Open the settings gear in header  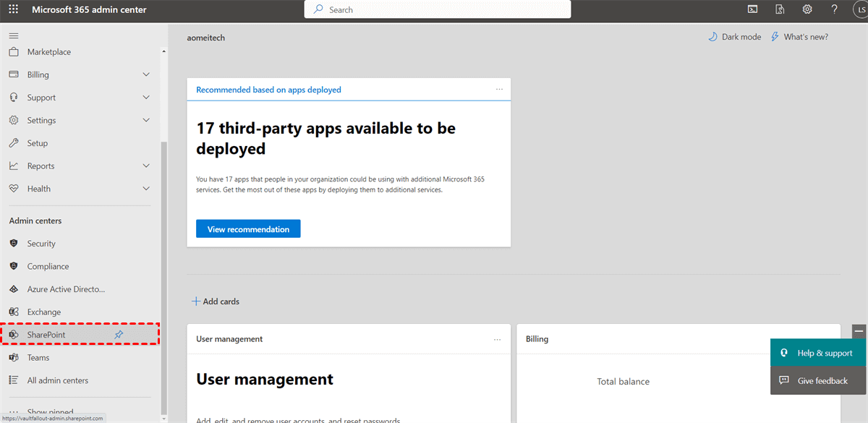[x=807, y=9]
